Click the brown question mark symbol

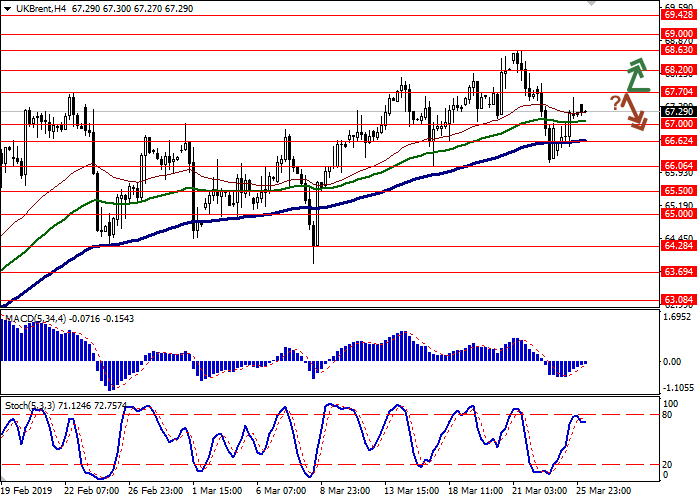[615, 101]
